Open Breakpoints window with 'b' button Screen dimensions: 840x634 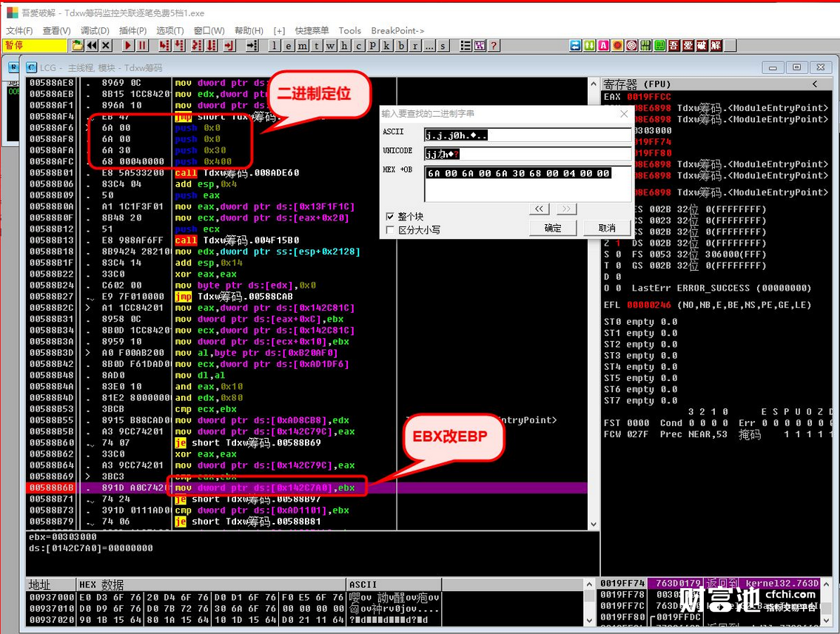[400, 46]
